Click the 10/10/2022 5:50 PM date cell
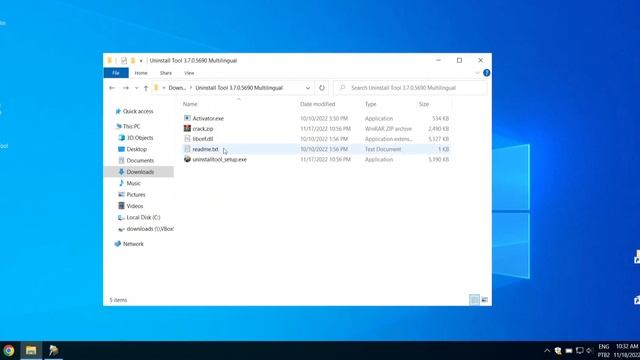 [324, 118]
